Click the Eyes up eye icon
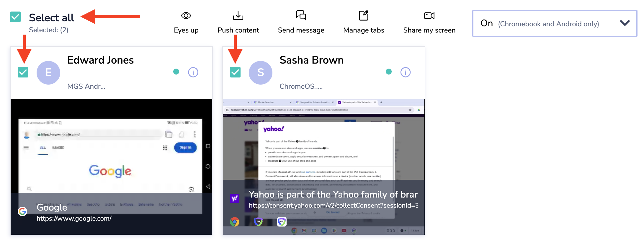The image size is (644, 249). [x=186, y=16]
